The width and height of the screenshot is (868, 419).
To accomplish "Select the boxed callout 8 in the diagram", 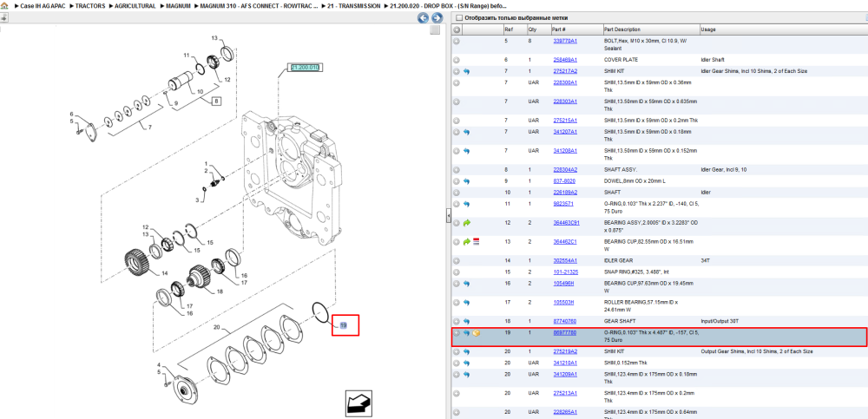I will click(216, 101).
